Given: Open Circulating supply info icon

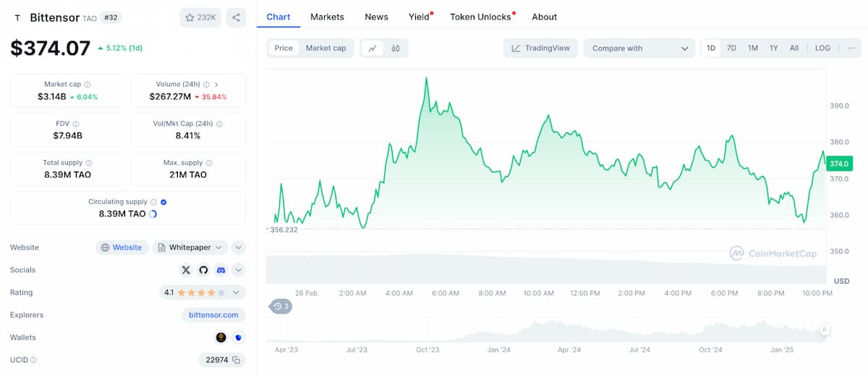Looking at the screenshot, I should [153, 202].
